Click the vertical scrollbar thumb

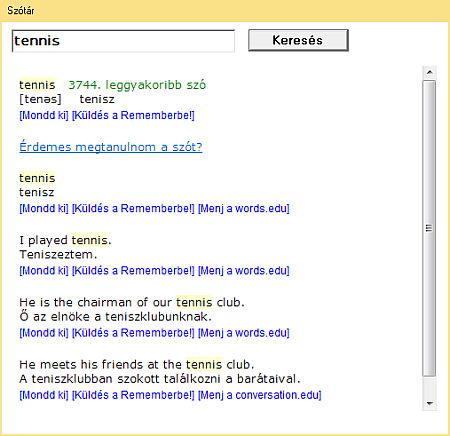[x=429, y=228]
